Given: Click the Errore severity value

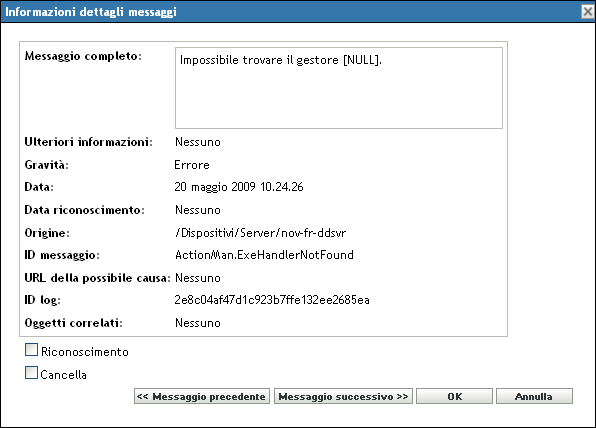Looking at the screenshot, I should (x=192, y=165).
